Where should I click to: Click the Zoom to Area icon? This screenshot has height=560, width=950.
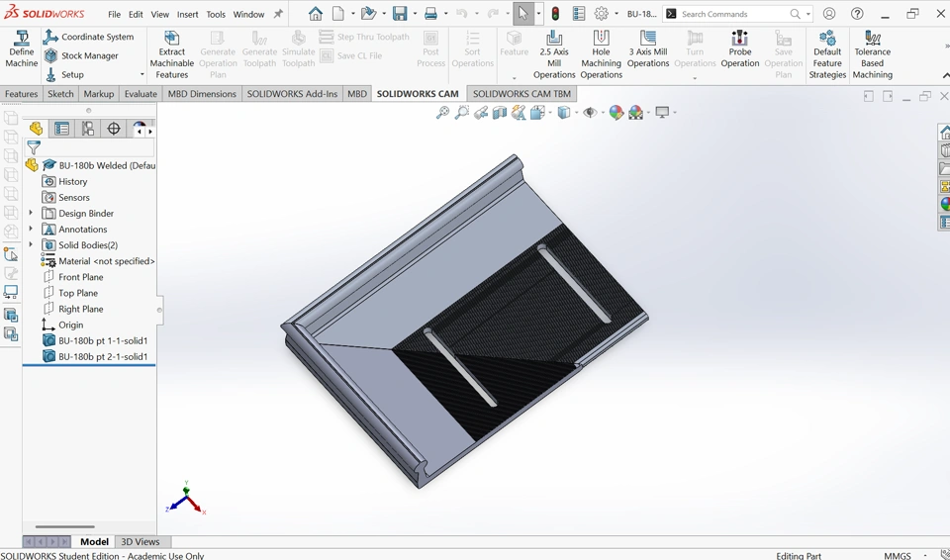462,112
